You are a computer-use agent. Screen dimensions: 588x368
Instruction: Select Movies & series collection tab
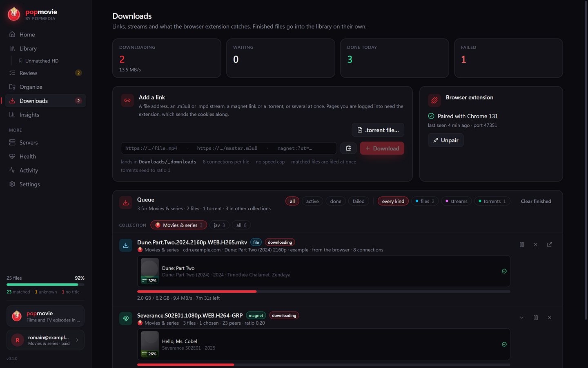point(179,225)
